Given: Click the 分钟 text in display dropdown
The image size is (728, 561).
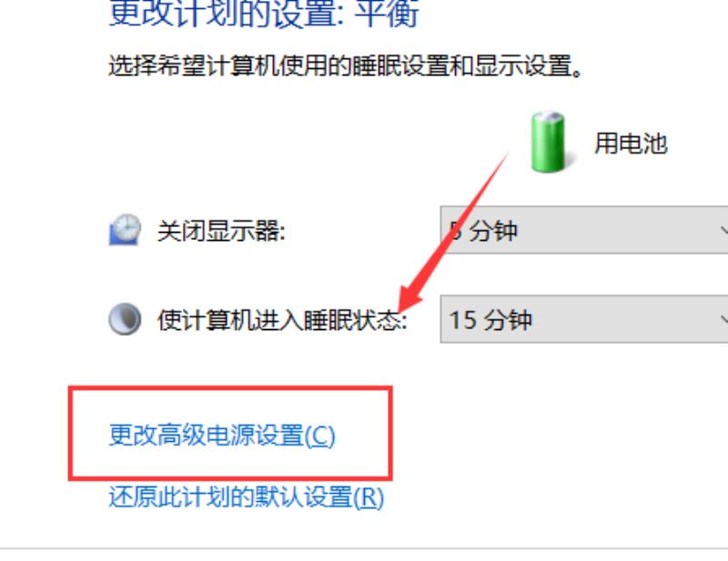Looking at the screenshot, I should click(x=493, y=230).
